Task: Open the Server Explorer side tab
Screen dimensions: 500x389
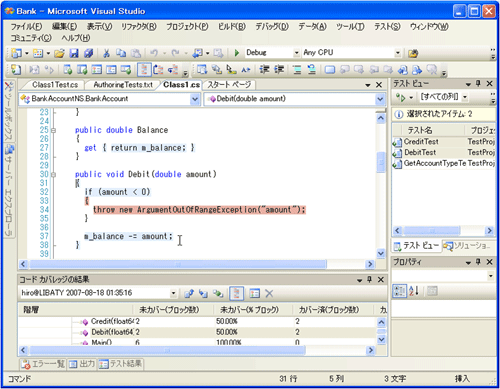Action: [x=9, y=191]
